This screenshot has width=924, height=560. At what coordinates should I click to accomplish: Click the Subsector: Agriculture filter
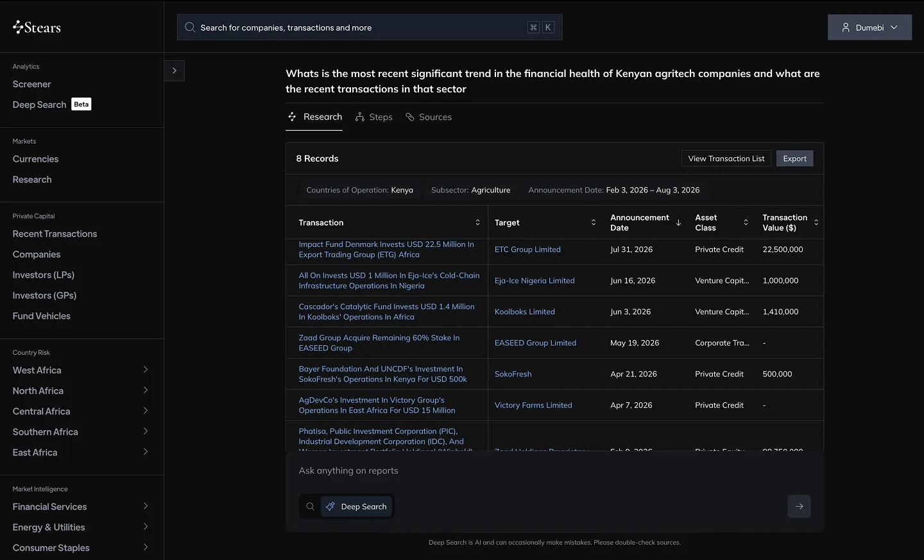tap(471, 190)
